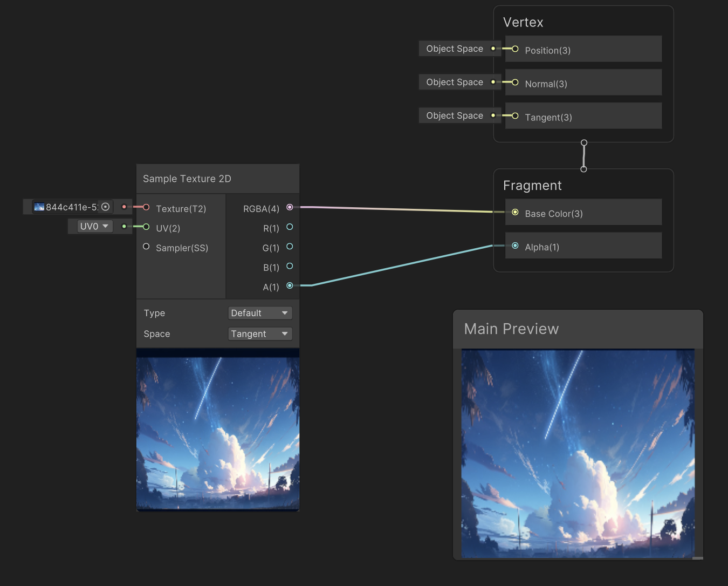Click the Sampler(SS) input port

(146, 247)
